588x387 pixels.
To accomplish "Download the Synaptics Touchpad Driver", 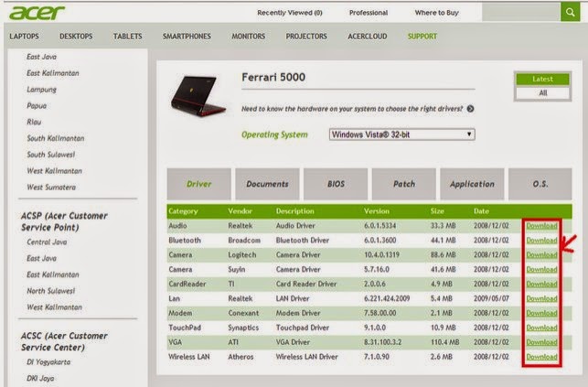I will (541, 328).
